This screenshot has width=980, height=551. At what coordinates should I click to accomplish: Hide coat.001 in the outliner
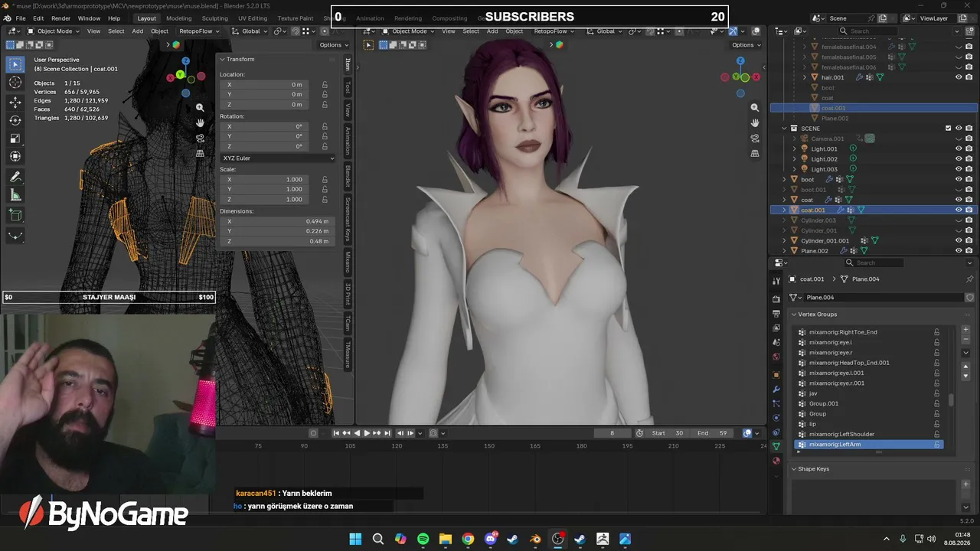click(x=959, y=210)
